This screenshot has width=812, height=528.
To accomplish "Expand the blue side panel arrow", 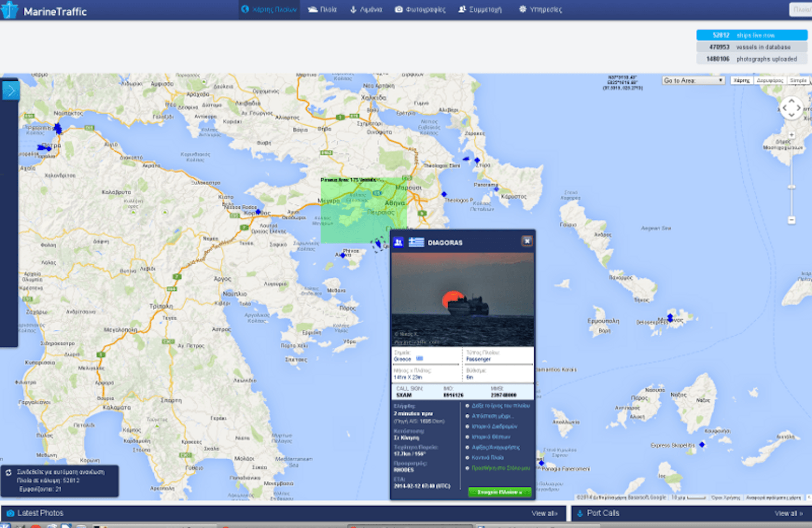I will click(10, 90).
